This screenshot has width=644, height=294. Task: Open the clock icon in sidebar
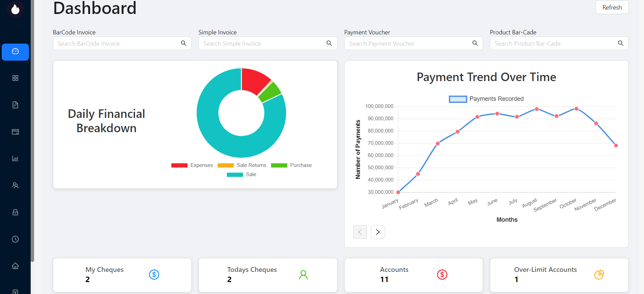pos(15,239)
